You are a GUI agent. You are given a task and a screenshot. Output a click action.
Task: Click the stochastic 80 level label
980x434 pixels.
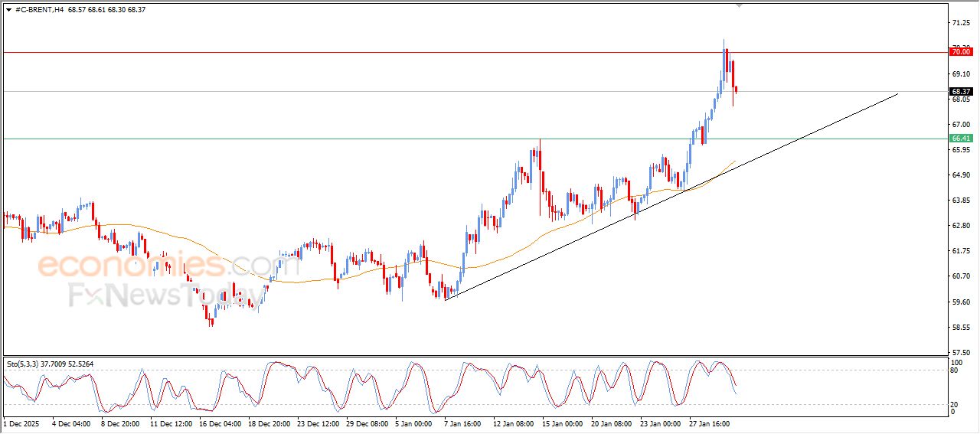(x=954, y=370)
